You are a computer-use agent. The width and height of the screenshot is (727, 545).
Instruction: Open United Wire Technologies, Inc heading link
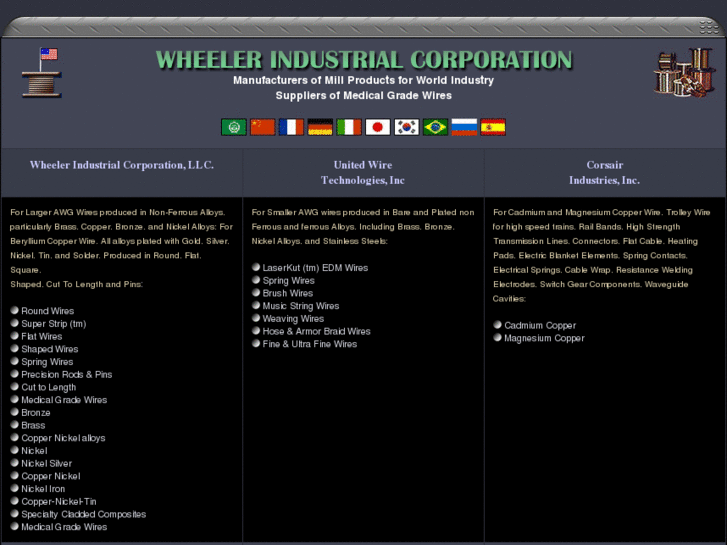(363, 173)
